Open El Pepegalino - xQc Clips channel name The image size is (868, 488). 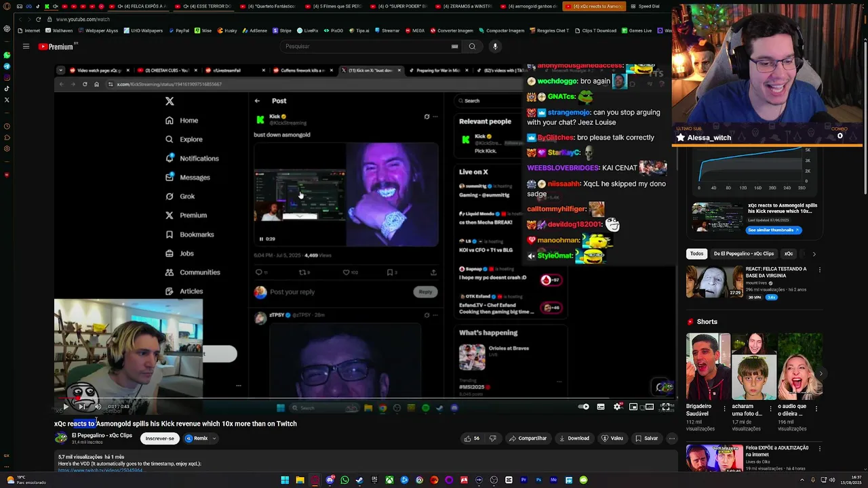[x=102, y=435]
